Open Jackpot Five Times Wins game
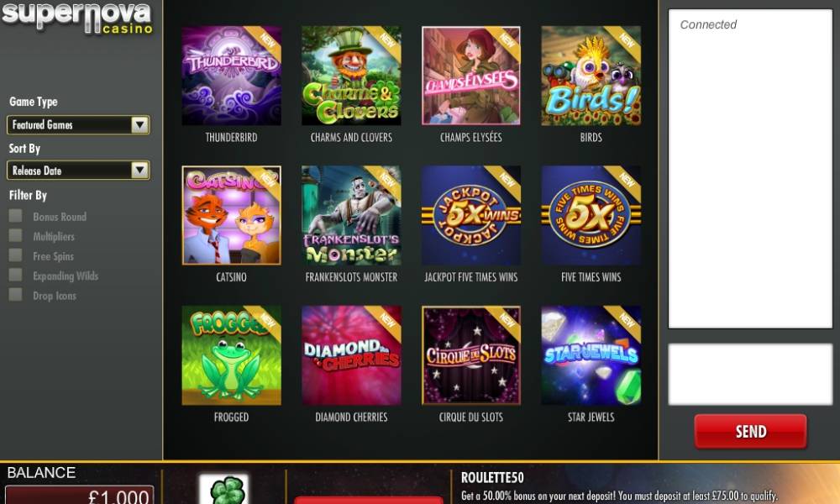Screen dimensions: 840x504 point(471,215)
